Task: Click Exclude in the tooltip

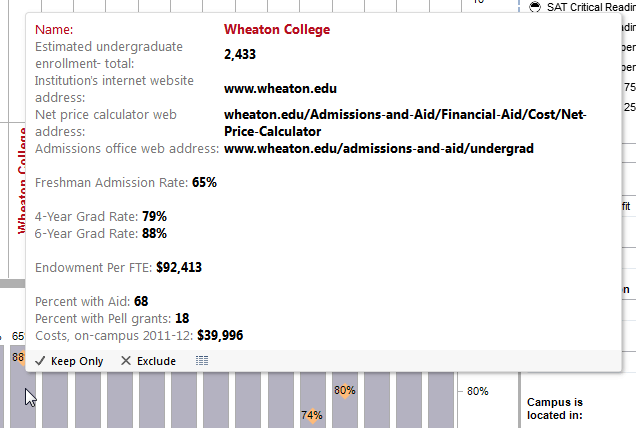Action: [x=148, y=361]
